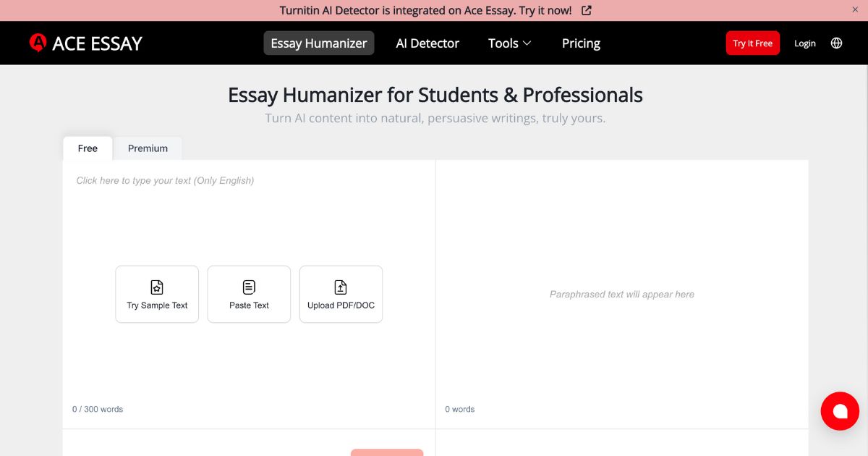Click the Try It Free button

[753, 43]
